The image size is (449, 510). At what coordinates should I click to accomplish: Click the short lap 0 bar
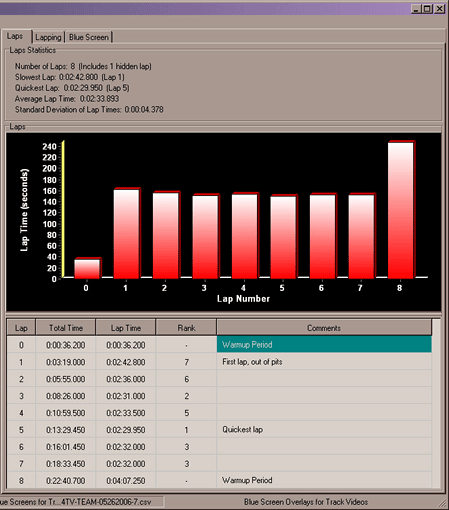click(87, 268)
